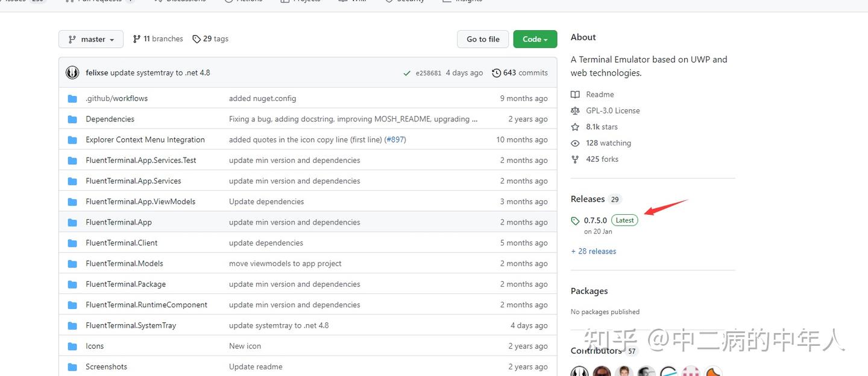Click the eye icon beside 128 watching

coord(575,144)
